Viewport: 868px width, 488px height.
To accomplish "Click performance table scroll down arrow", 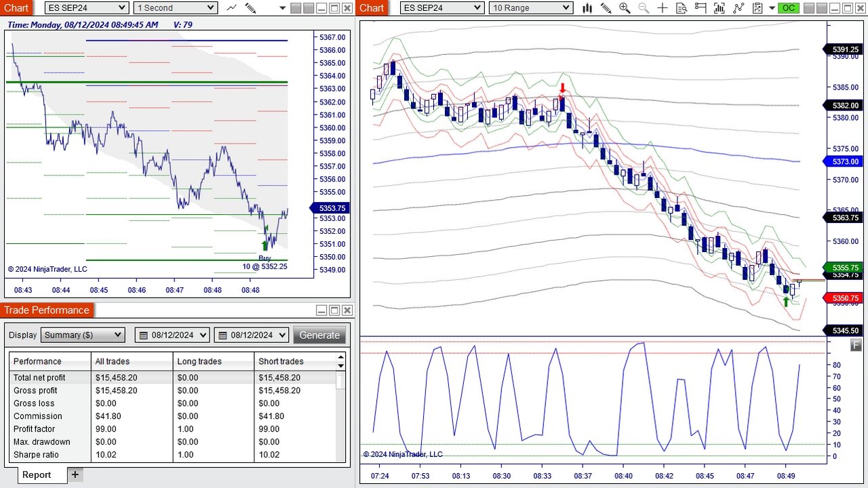I will point(340,366).
